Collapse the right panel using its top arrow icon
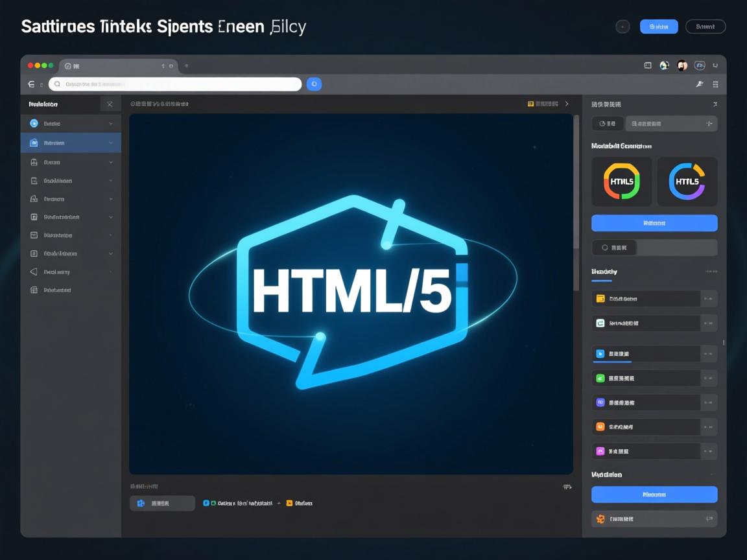The width and height of the screenshot is (747, 560). tap(715, 104)
